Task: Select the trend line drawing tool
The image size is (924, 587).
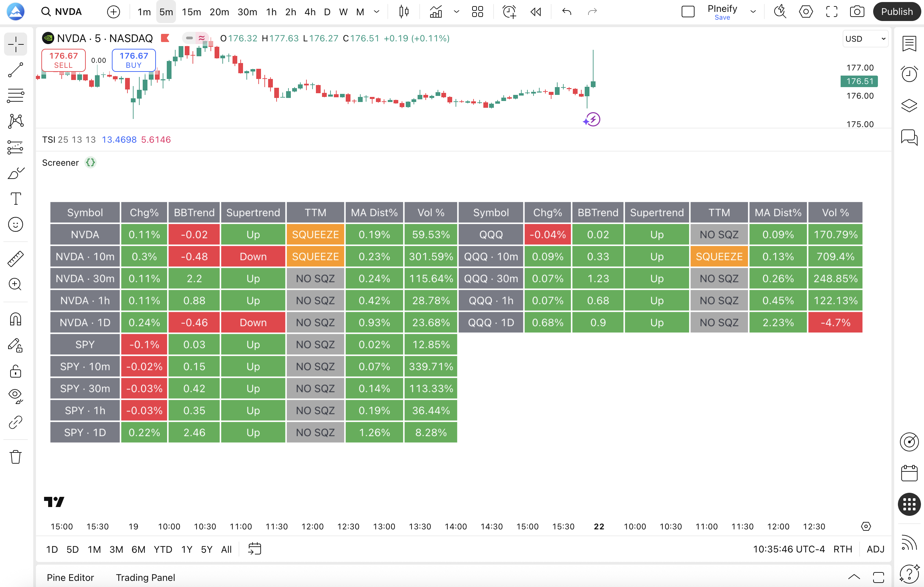Action: point(16,70)
